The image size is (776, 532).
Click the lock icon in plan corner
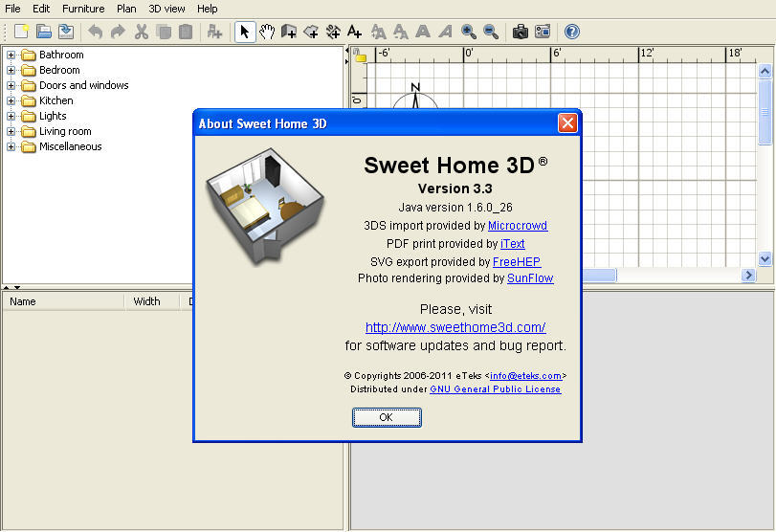360,55
